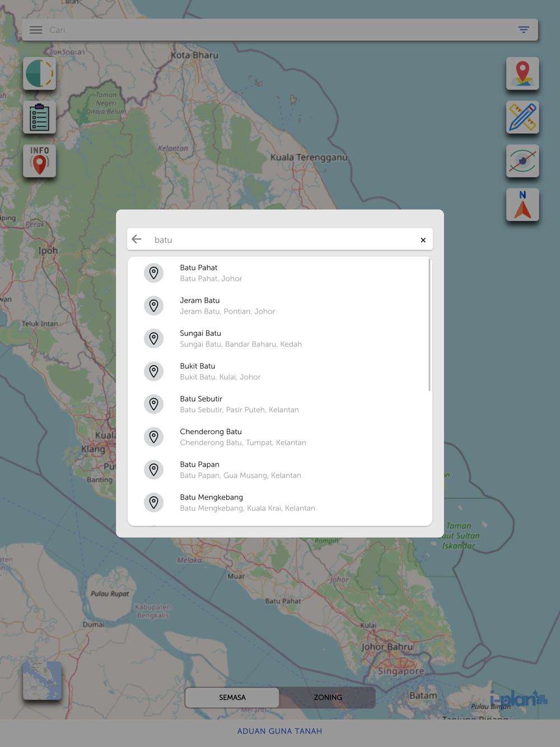560x747 pixels.
Task: Toggle the crossed-out eye visibility tool
Action: coord(522,161)
